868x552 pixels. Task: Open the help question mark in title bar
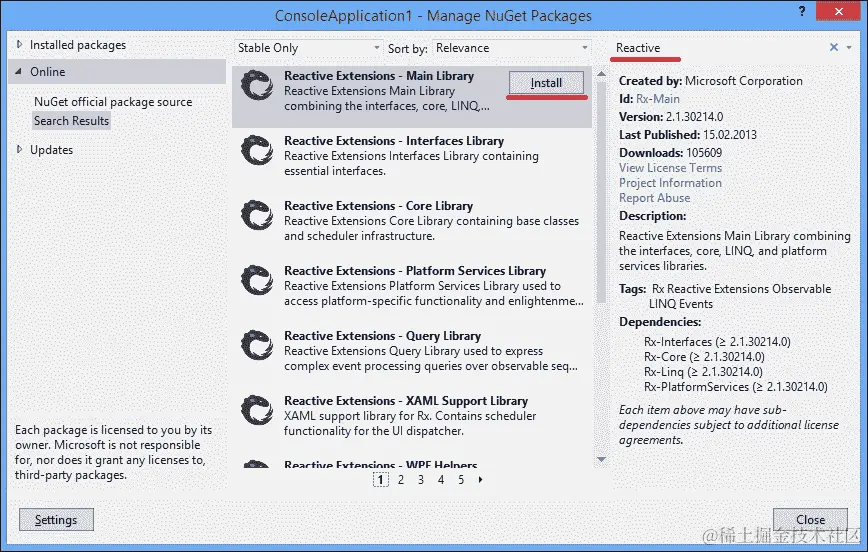802,11
